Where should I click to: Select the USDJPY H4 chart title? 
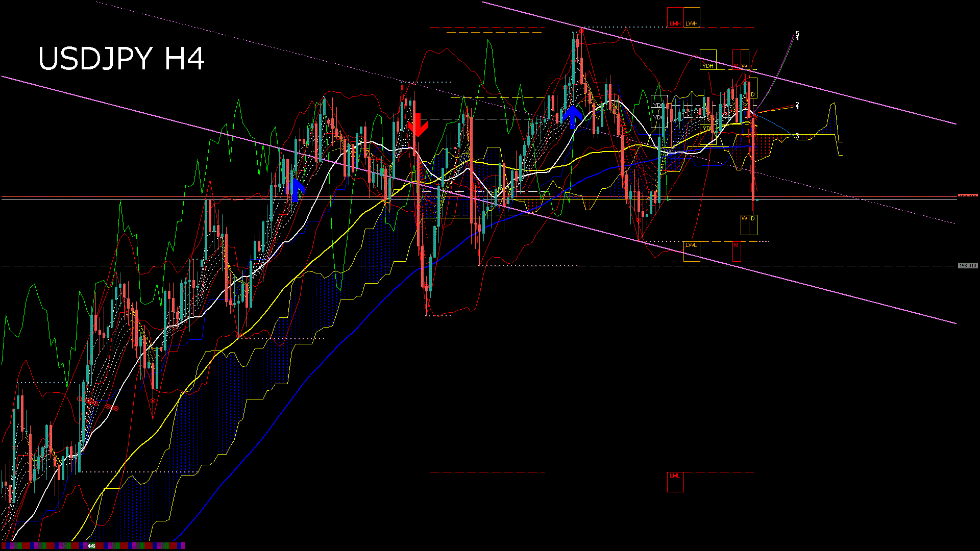click(122, 59)
